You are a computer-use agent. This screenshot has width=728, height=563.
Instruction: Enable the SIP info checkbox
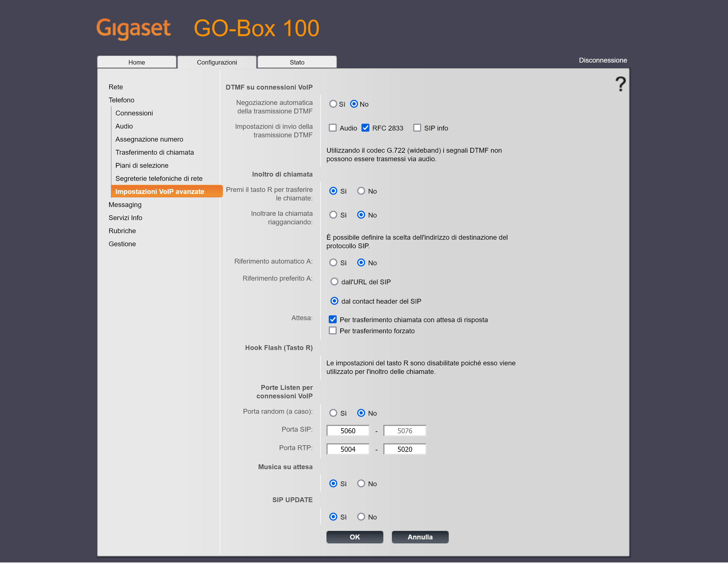[x=417, y=128]
